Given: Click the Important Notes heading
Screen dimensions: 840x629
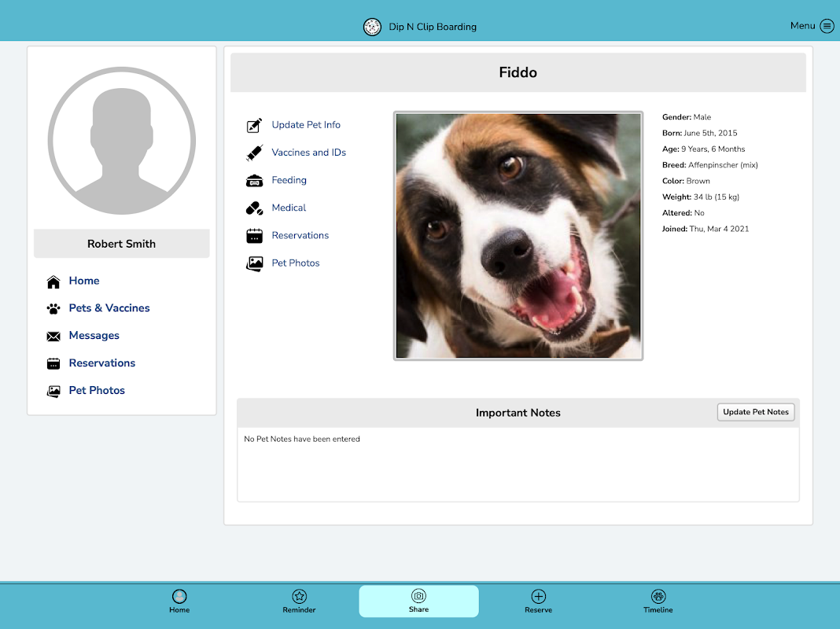Looking at the screenshot, I should click(518, 413).
